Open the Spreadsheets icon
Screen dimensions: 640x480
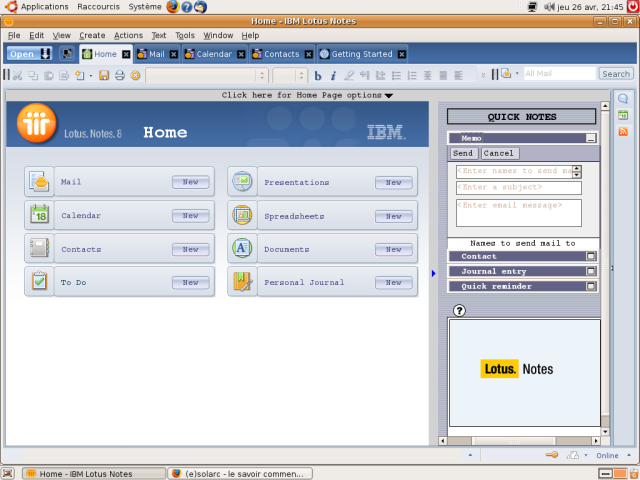(242, 215)
